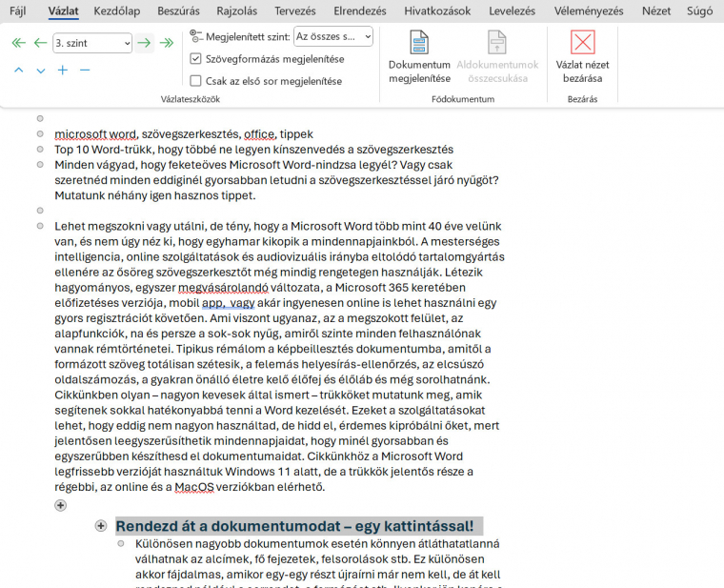
Task: Click outline bullet beside 'Top 10 Word-trükk' line
Action: (x=40, y=150)
